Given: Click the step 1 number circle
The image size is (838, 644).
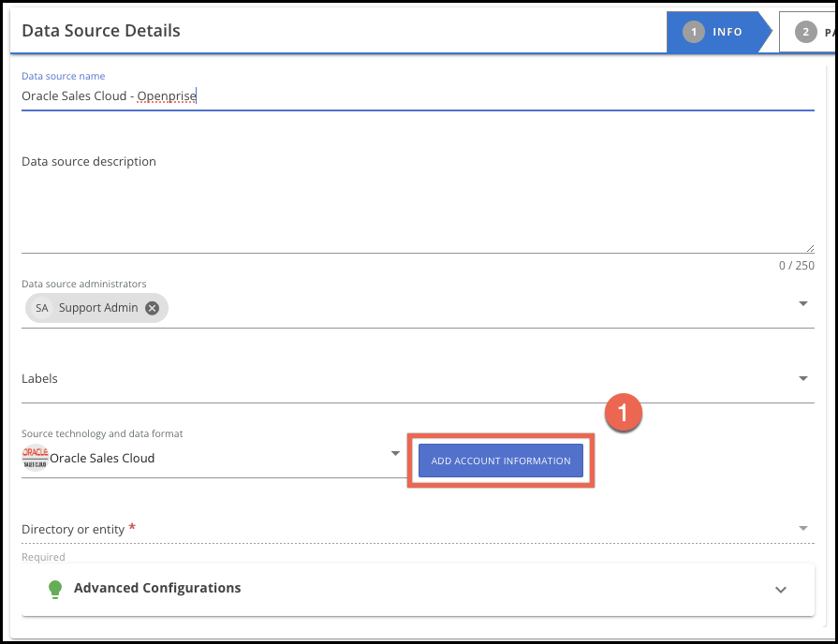Looking at the screenshot, I should click(694, 32).
